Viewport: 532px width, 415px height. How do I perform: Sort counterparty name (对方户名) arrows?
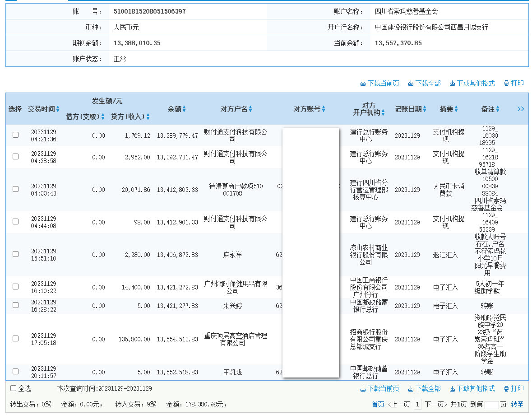tap(250, 109)
